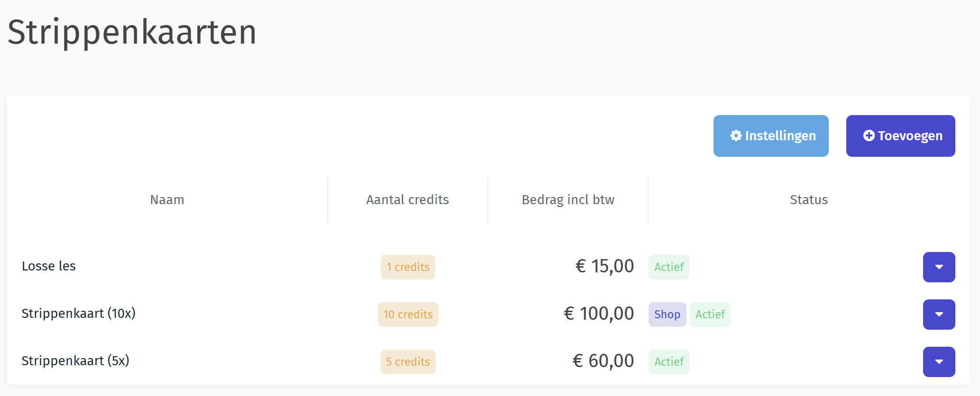Select the Losse les row name
The image size is (980, 396).
(49, 266)
